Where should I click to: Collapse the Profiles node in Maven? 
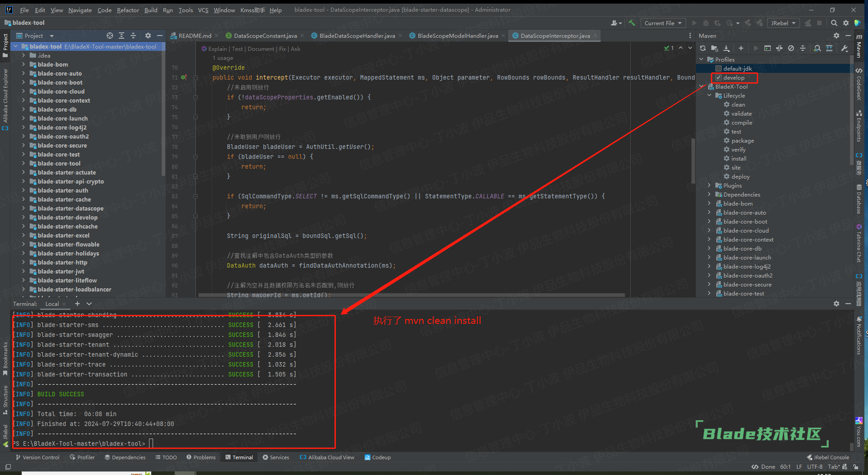pyautogui.click(x=701, y=59)
